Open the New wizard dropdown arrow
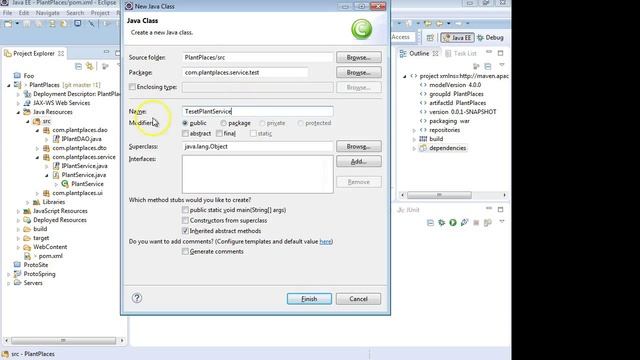The height and width of the screenshot is (360, 640). coord(18,24)
